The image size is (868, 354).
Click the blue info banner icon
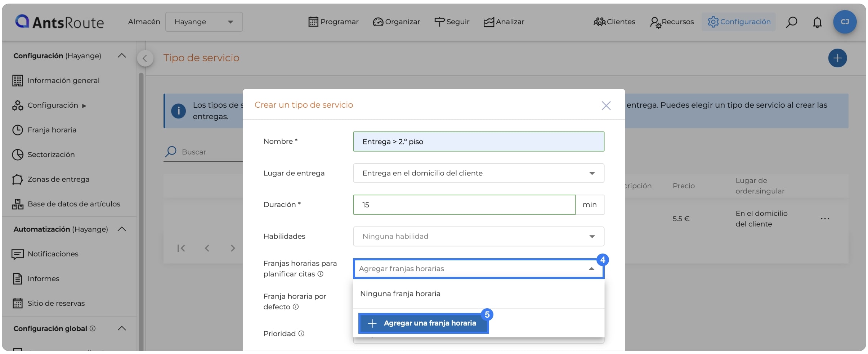coord(178,111)
